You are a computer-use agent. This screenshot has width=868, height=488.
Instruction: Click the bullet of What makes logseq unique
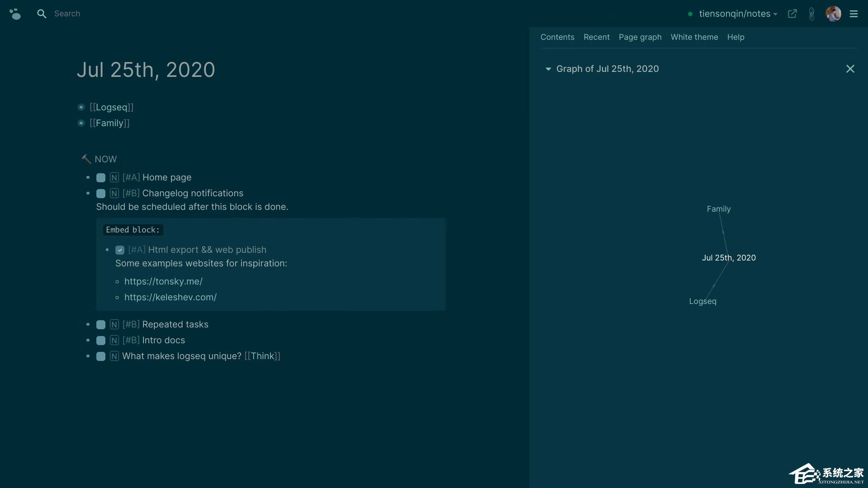tap(88, 356)
